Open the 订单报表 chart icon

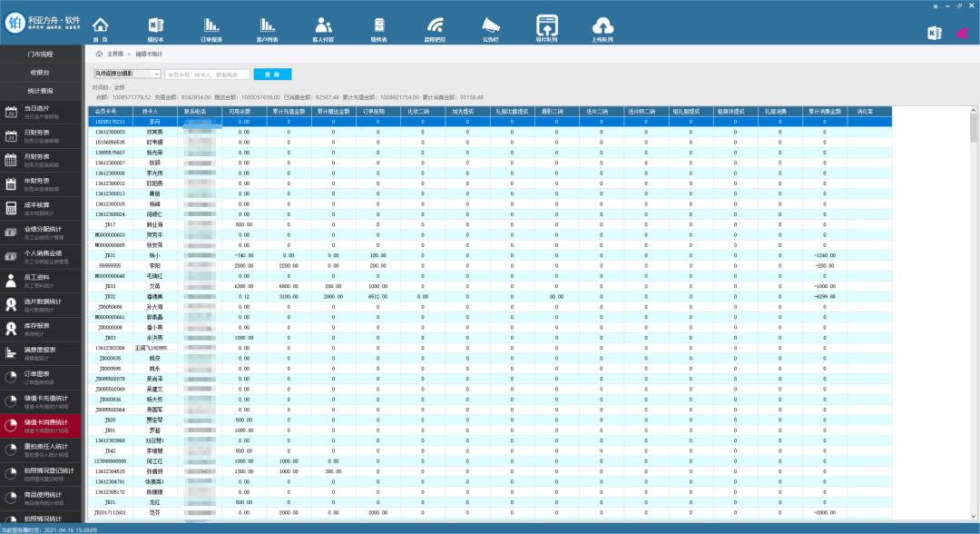point(211,29)
